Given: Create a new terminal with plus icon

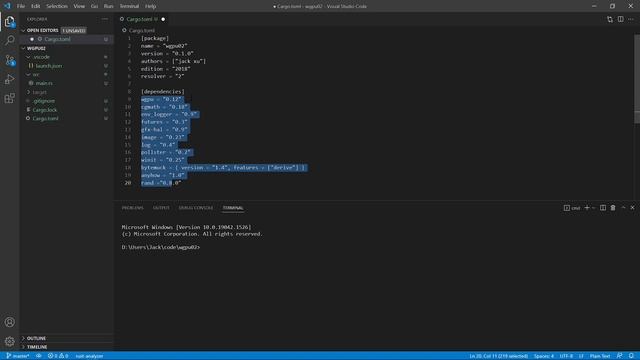Looking at the screenshot, I should 587,208.
